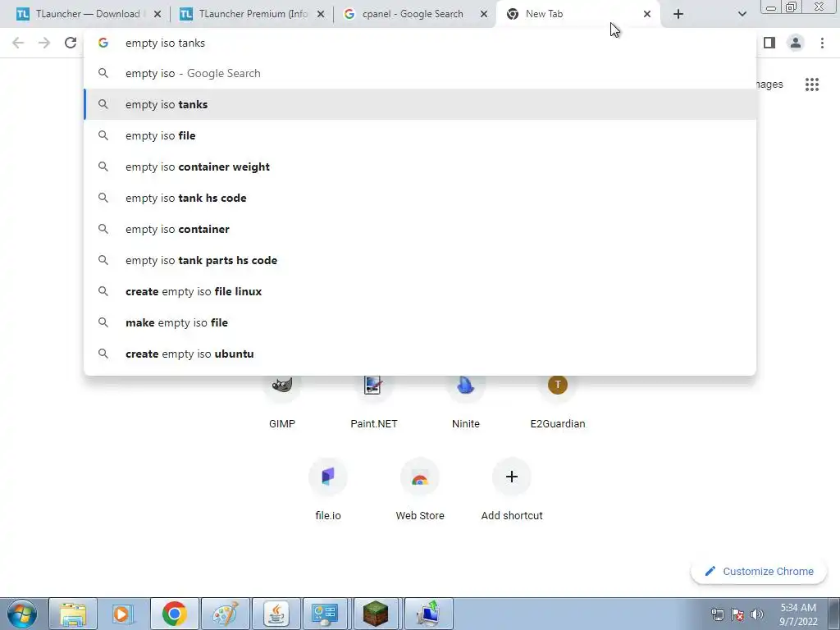
Task: Click the Action Center flag tray icon
Action: 737,614
